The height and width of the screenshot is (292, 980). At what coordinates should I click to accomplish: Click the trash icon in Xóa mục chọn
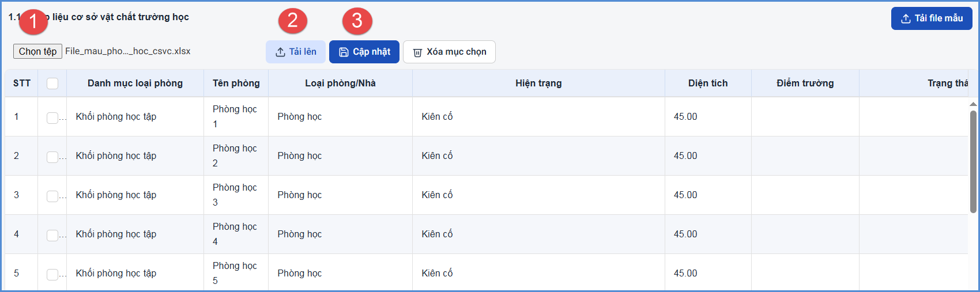[x=417, y=52]
